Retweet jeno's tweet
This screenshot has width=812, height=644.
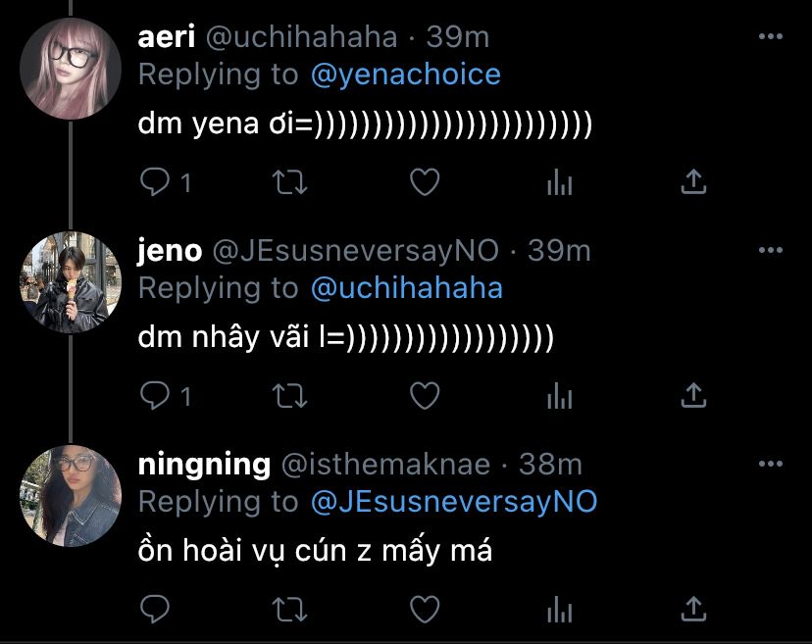(290, 396)
